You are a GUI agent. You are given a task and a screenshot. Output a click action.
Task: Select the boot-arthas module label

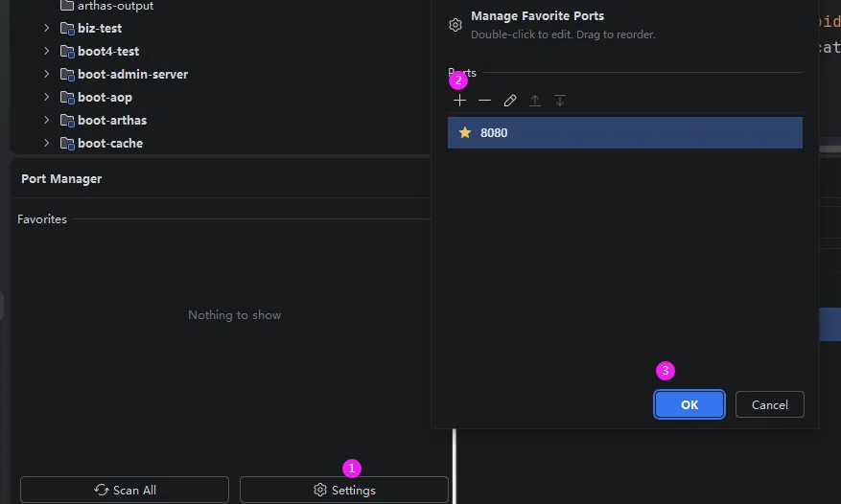pos(112,120)
